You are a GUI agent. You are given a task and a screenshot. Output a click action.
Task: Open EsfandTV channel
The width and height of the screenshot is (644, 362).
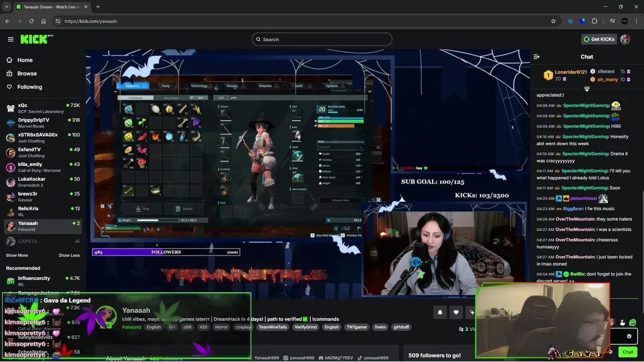(x=42, y=152)
